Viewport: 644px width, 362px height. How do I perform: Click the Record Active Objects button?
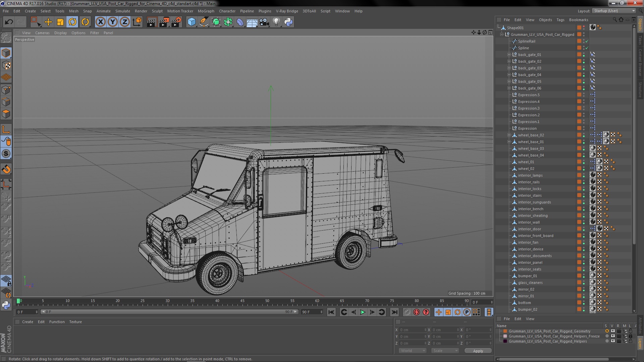(407, 312)
